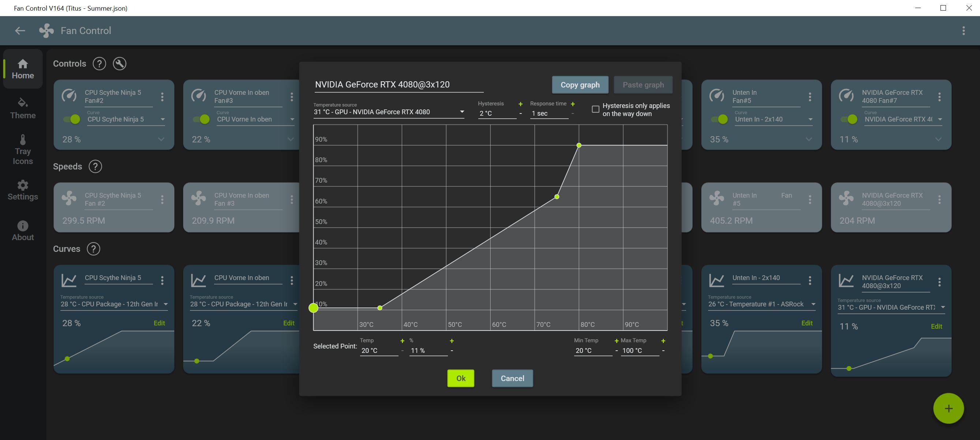Cancel the curve editor dialog
The width and height of the screenshot is (980, 440).
click(512, 379)
